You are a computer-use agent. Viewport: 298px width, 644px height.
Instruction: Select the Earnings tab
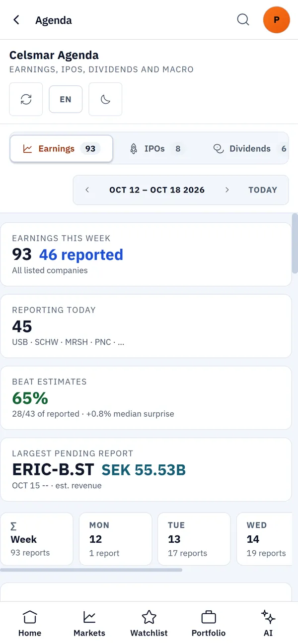(x=61, y=149)
